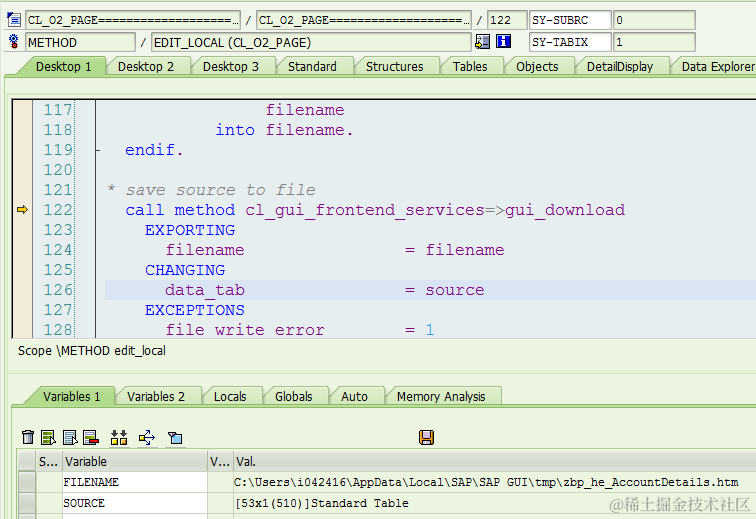Collapse the block marker at endif line 119
Viewport: 756px width, 519px height.
click(x=98, y=150)
